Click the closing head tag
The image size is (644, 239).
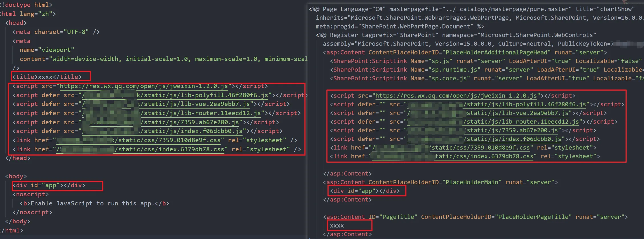tap(18, 158)
